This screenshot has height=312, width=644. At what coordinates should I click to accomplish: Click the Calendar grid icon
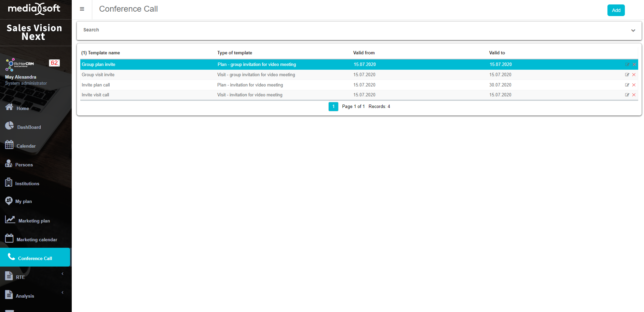pyautogui.click(x=9, y=145)
